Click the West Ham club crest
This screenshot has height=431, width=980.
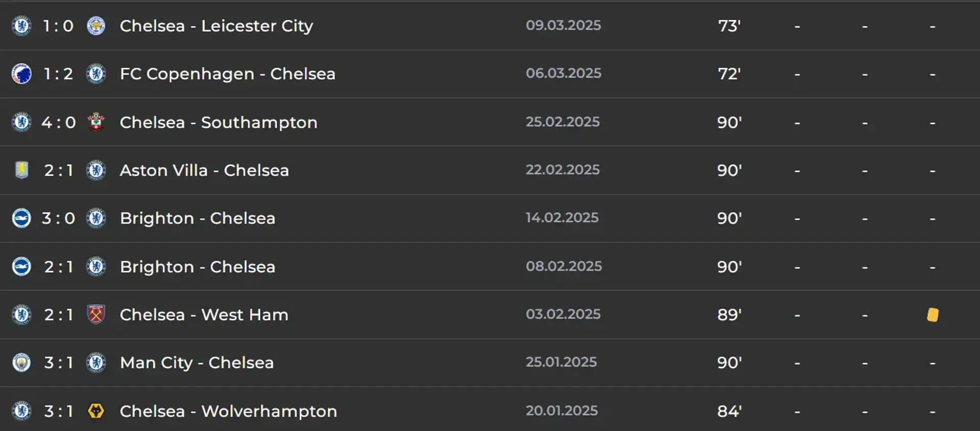[96, 315]
